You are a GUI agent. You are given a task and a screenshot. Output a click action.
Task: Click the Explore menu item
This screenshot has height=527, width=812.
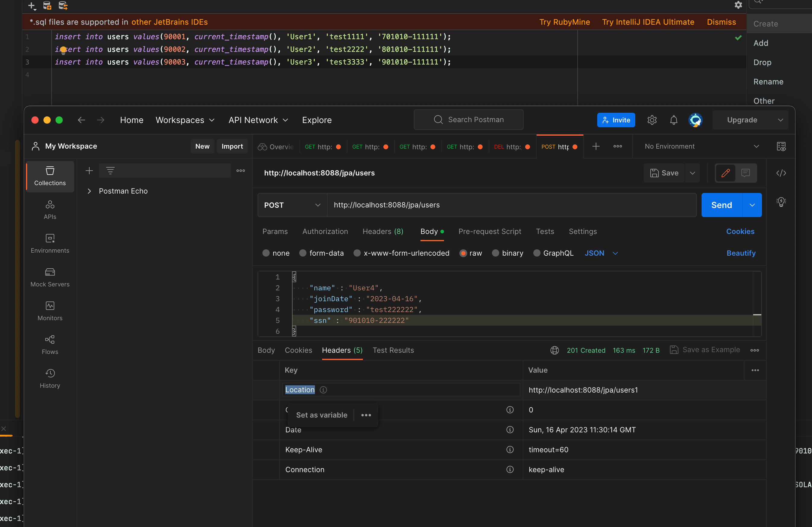[x=317, y=120]
